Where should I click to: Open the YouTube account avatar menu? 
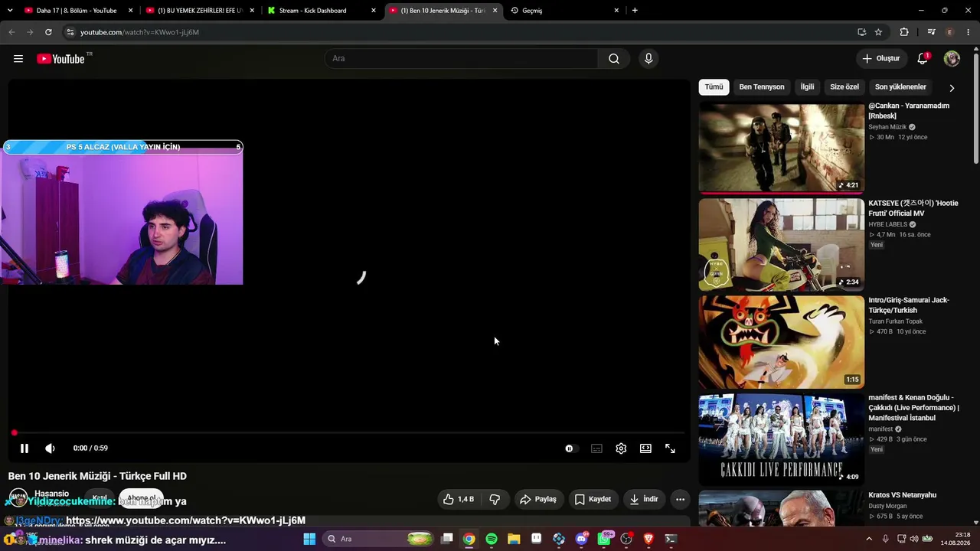pyautogui.click(x=952, y=59)
